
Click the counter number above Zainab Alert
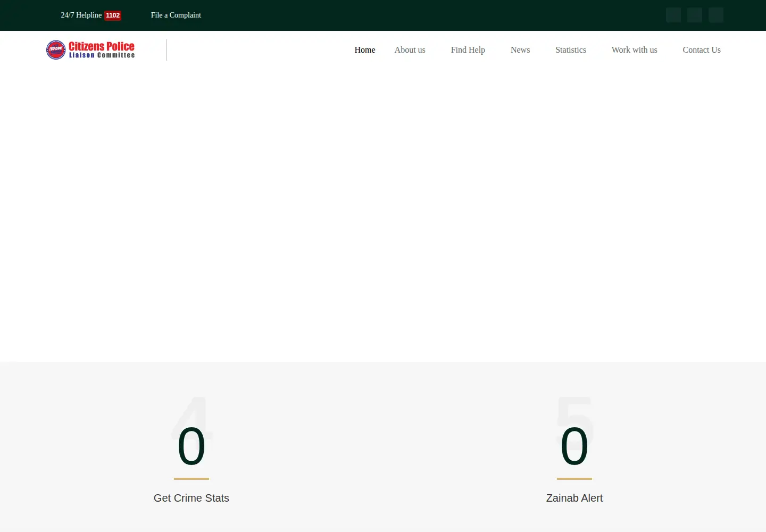574,446
